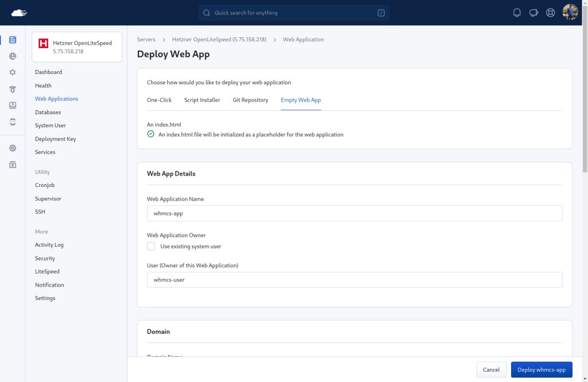This screenshot has width=588, height=382.
Task: Open the user profile avatar
Action: (570, 13)
